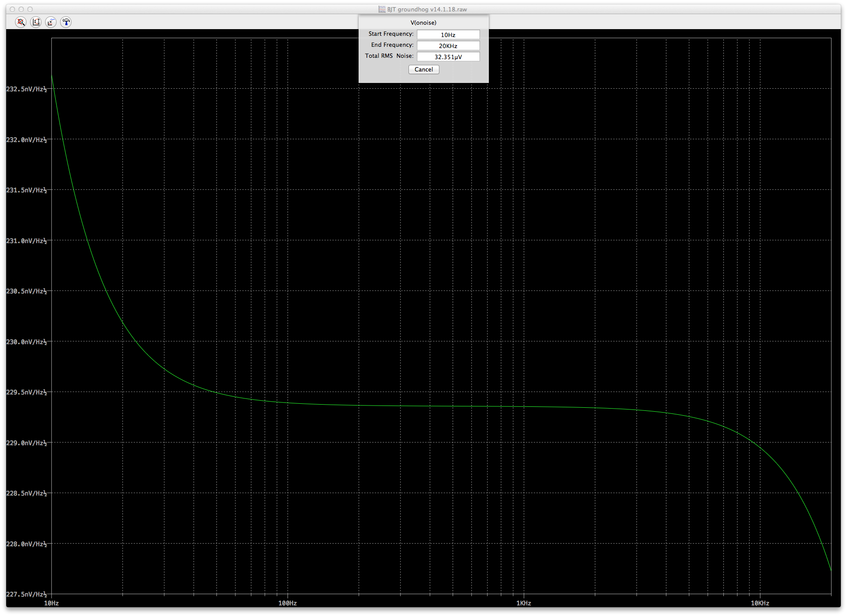Cancel the V(onoise) noise integration dialog
Viewport: 847px width, 616px height.
tap(423, 70)
